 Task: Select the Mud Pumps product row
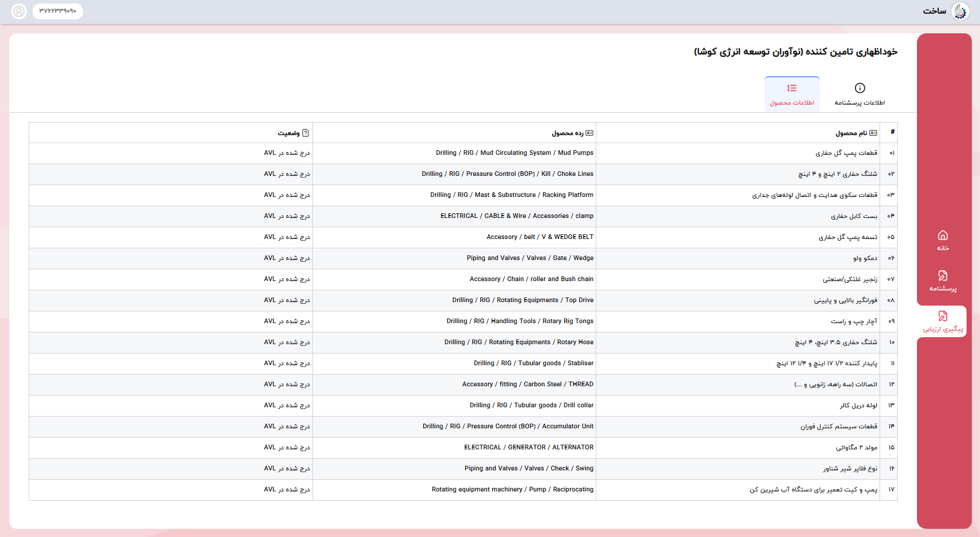[x=463, y=153]
